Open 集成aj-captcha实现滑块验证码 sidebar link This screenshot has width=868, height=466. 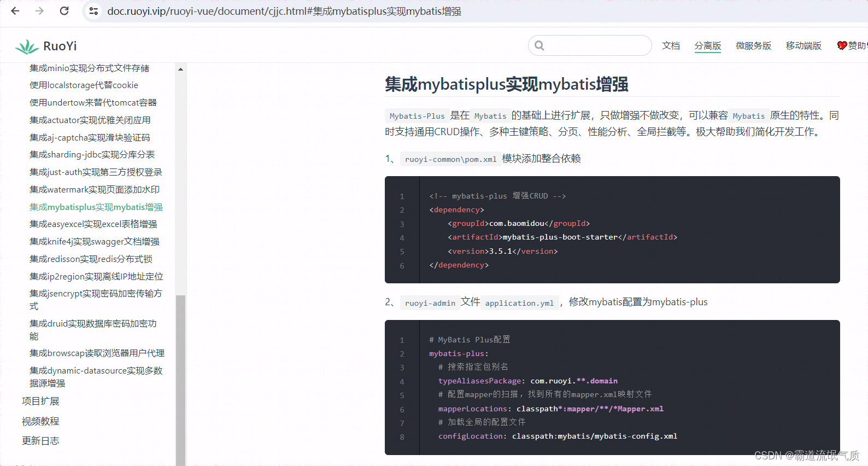90,137
